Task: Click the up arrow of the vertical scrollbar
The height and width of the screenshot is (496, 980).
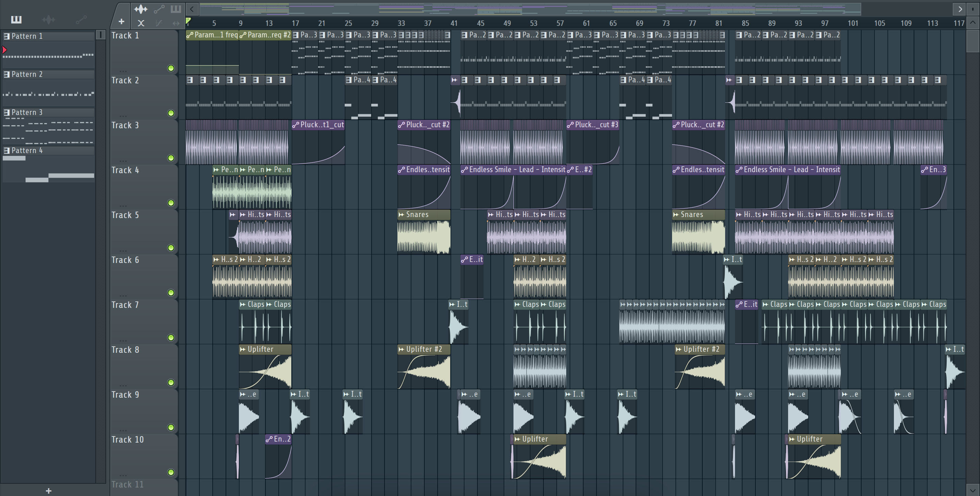Action: (x=973, y=22)
